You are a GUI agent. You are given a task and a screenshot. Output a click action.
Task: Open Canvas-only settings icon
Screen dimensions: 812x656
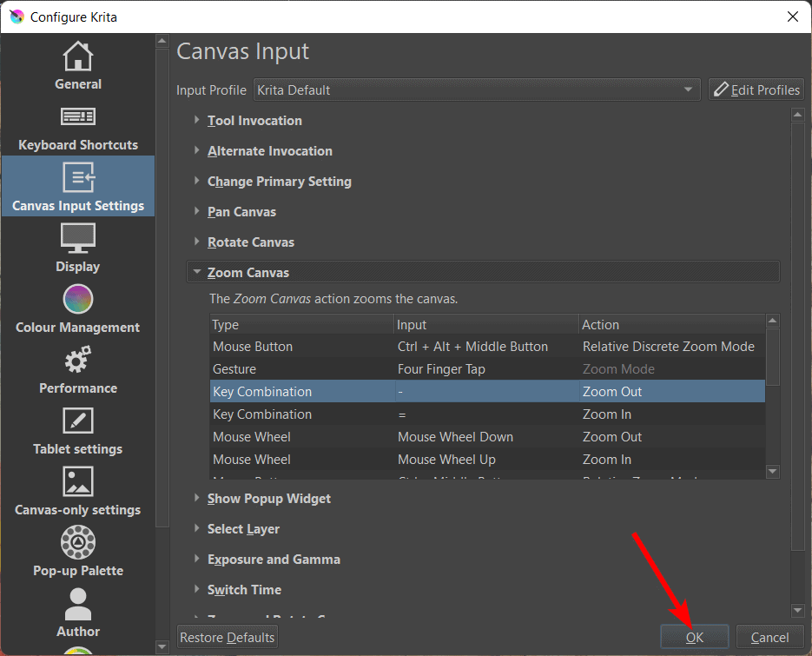78,482
